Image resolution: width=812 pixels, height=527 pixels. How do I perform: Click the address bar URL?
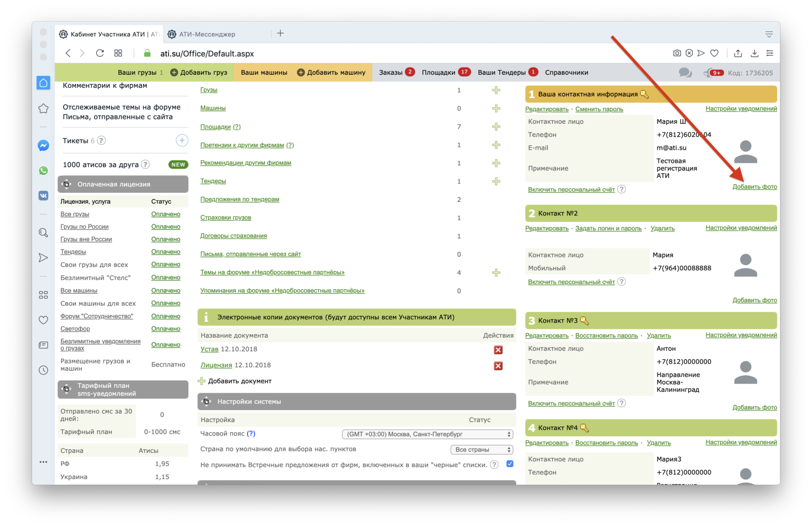(x=207, y=54)
